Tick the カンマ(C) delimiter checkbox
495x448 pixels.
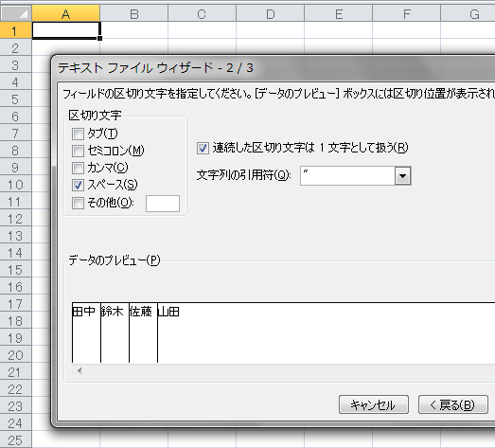click(x=78, y=168)
